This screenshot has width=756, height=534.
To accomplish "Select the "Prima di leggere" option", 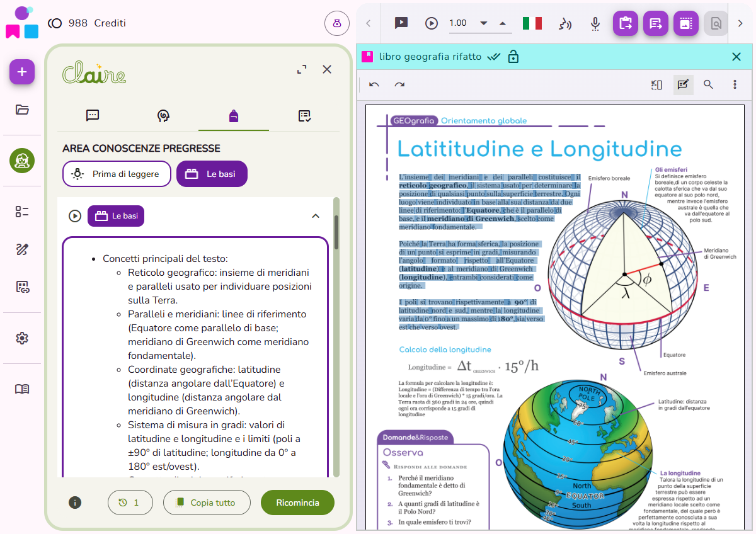I will (x=117, y=174).
